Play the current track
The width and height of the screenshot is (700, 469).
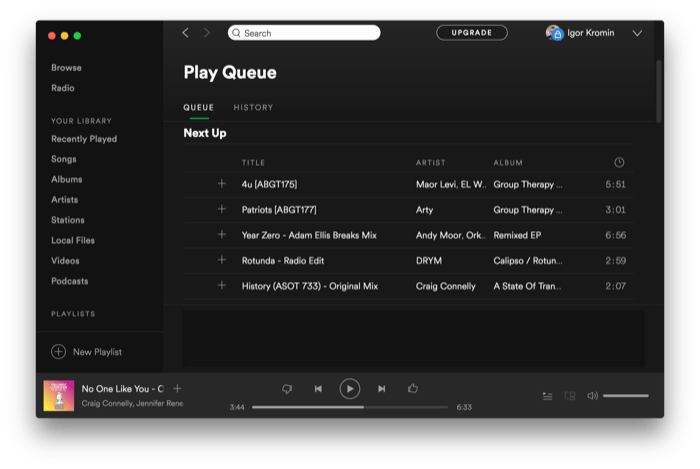coord(350,389)
